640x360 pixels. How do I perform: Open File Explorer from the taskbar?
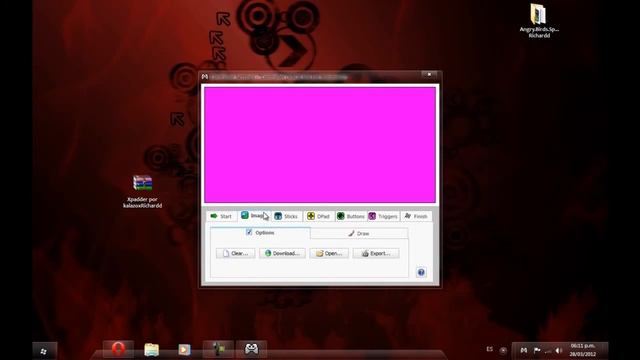[151, 350]
